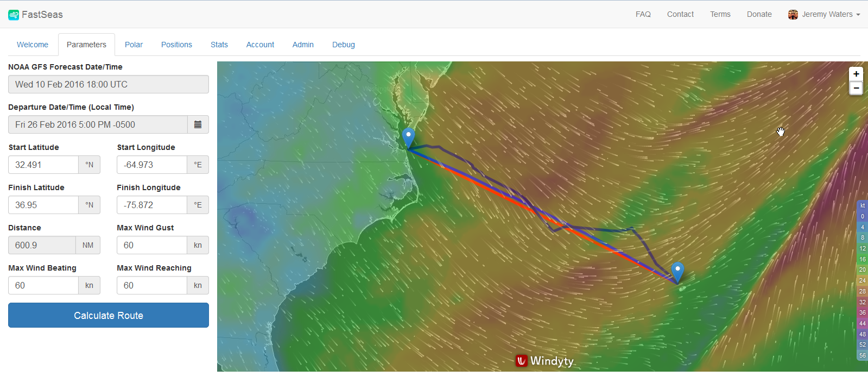Click the wind legend 0 kt swatch
This screenshot has width=868, height=376.
(x=863, y=216)
